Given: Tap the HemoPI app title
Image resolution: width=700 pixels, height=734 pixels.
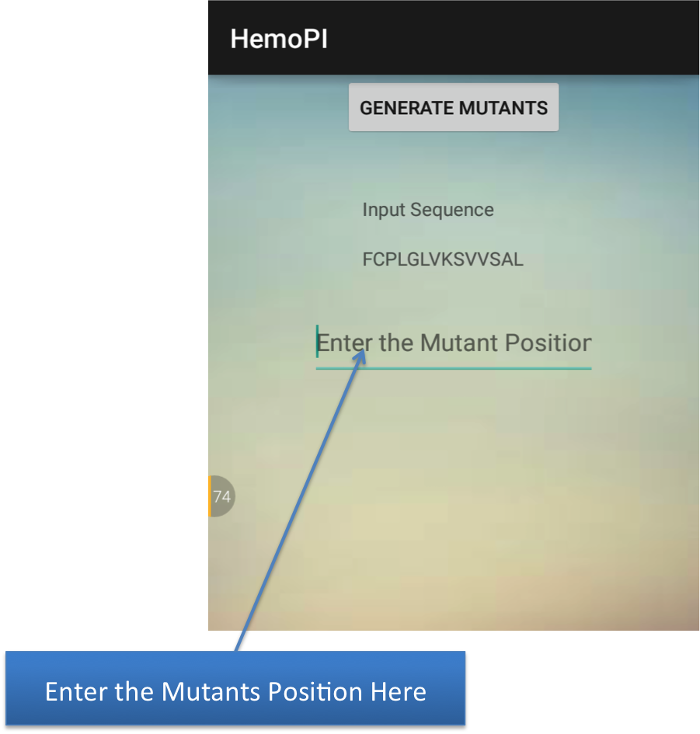Looking at the screenshot, I should coord(279,39).
